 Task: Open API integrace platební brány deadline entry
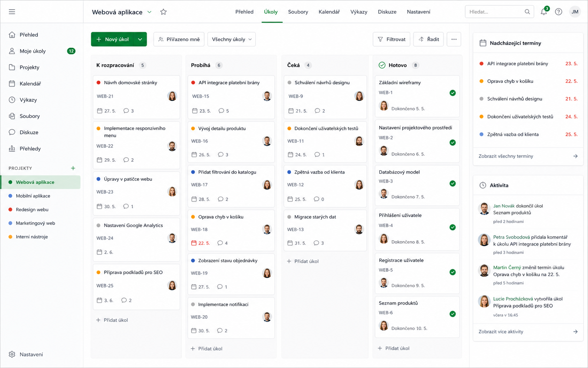click(x=528, y=64)
